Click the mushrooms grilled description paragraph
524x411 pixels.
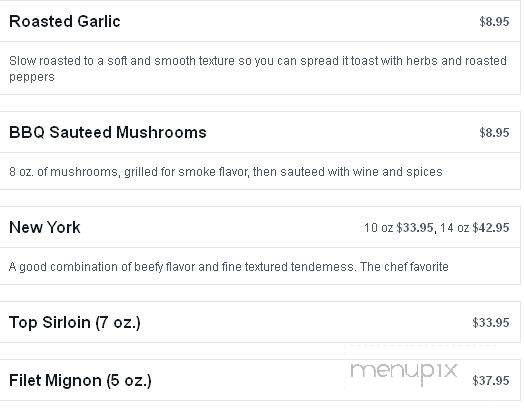(226, 172)
